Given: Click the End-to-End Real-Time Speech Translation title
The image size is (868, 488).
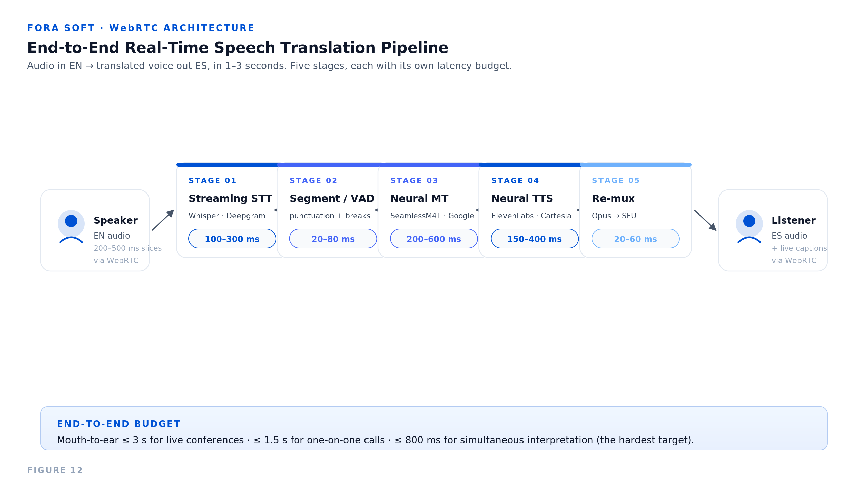Looking at the screenshot, I should pyautogui.click(x=238, y=48).
